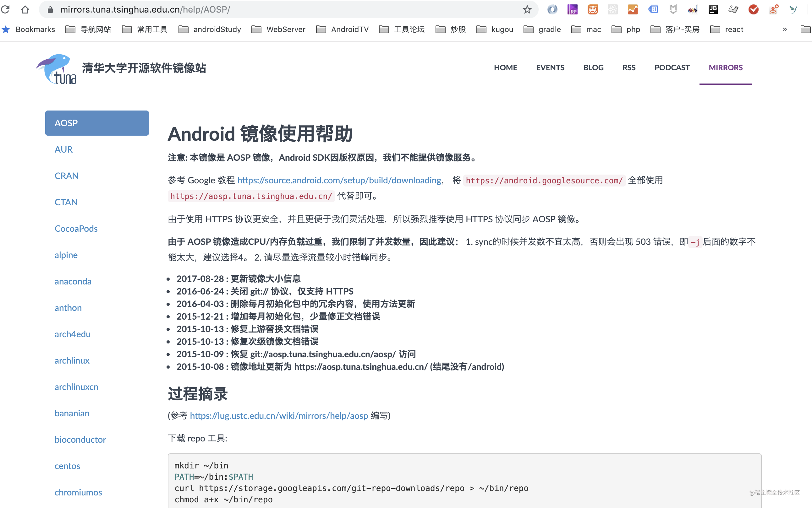This screenshot has height=508, width=812.
Task: Go to browser home page
Action: click(x=25, y=9)
